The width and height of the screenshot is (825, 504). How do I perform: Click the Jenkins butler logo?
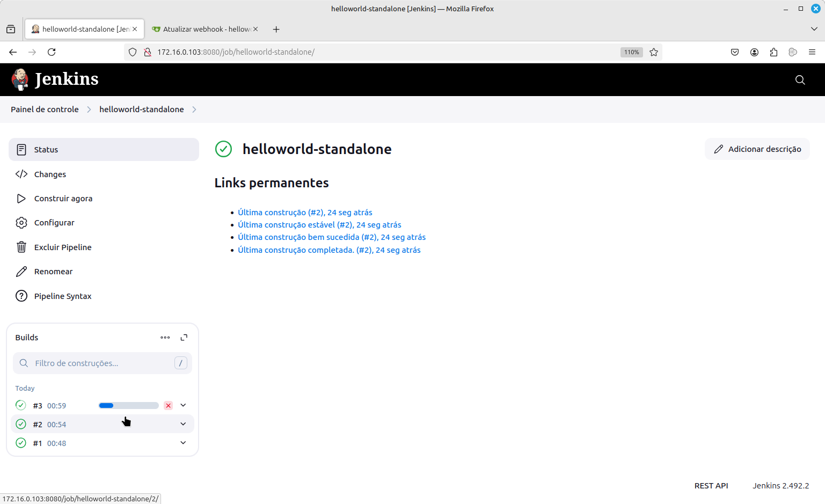pos(20,79)
